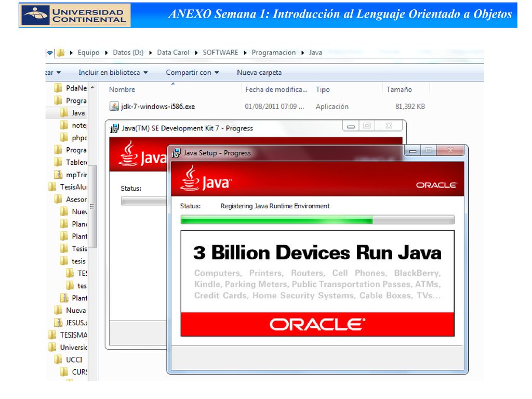Open the Compartir con dropdown

pyautogui.click(x=192, y=73)
